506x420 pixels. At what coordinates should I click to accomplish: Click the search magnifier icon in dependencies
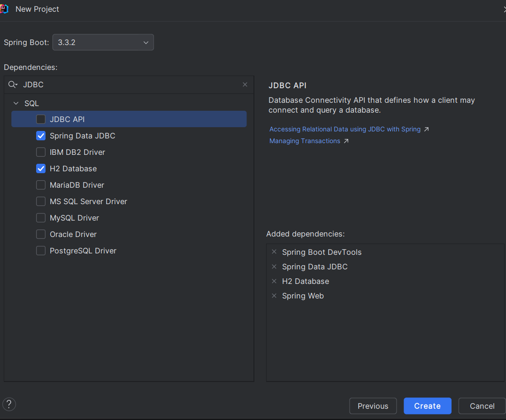(12, 84)
